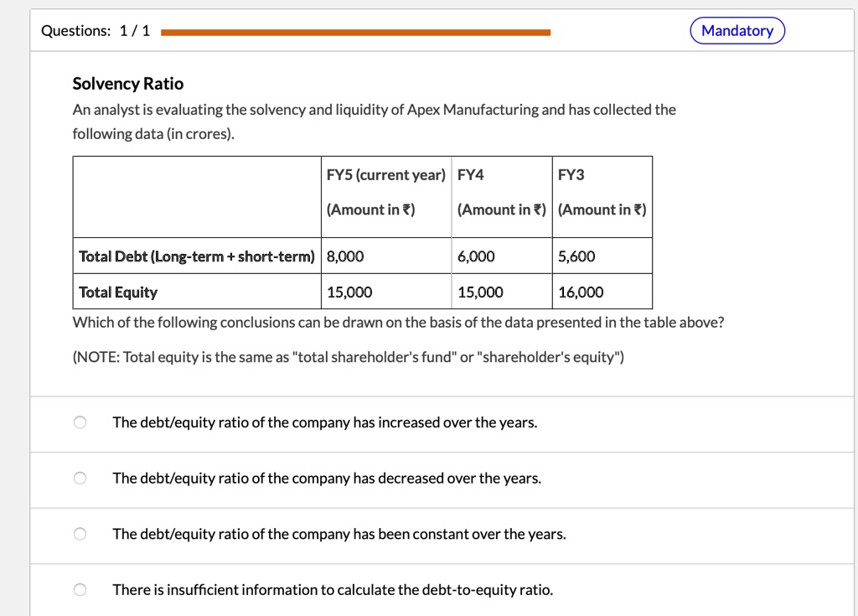The image size is (858, 616).
Task: Click the answer text 'increased over the years'
Action: point(457,422)
